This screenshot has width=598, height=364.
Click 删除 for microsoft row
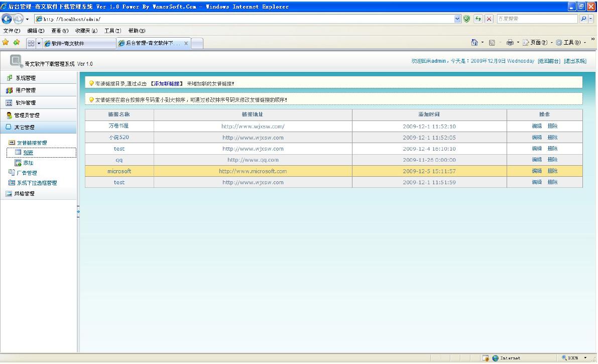(553, 171)
